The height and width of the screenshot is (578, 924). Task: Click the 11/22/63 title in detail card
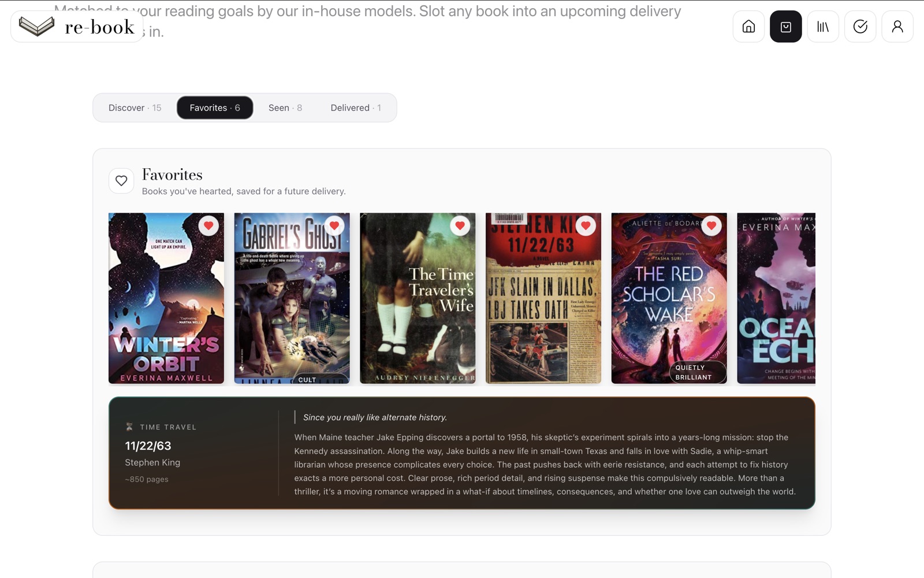[148, 446]
